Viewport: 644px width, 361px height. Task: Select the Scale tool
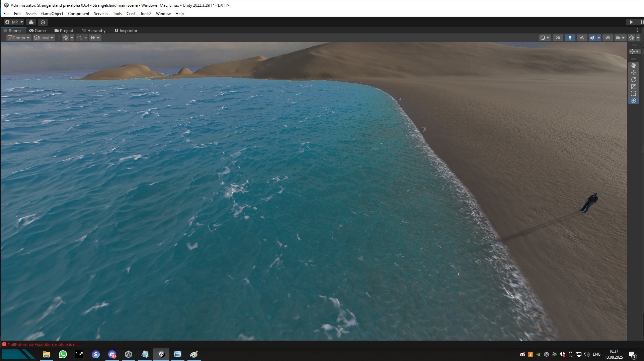(634, 87)
